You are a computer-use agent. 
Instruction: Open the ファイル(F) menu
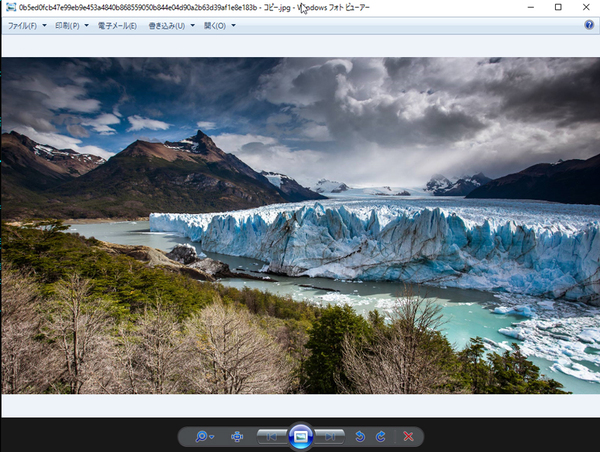pyautogui.click(x=26, y=25)
